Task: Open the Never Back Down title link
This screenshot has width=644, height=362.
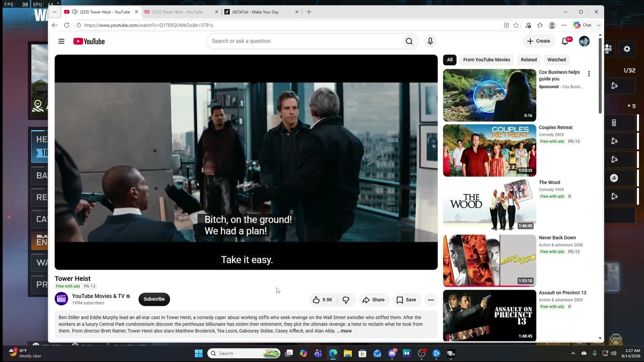Action: [x=557, y=238]
